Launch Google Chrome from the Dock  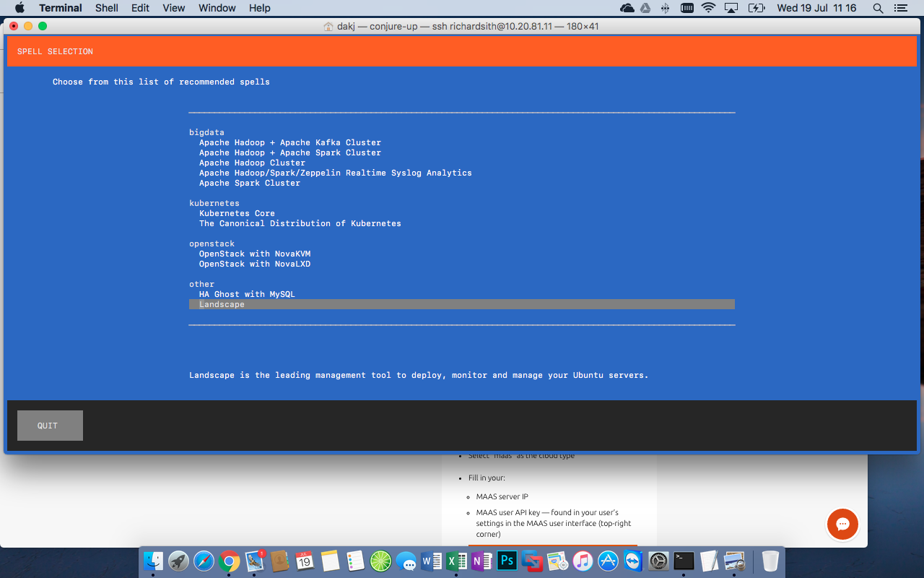pyautogui.click(x=230, y=561)
